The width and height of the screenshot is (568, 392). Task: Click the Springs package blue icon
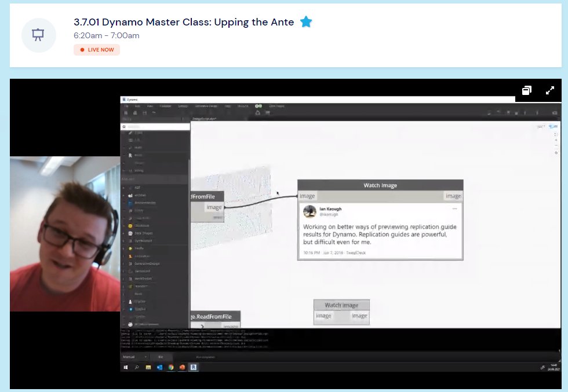click(130, 309)
